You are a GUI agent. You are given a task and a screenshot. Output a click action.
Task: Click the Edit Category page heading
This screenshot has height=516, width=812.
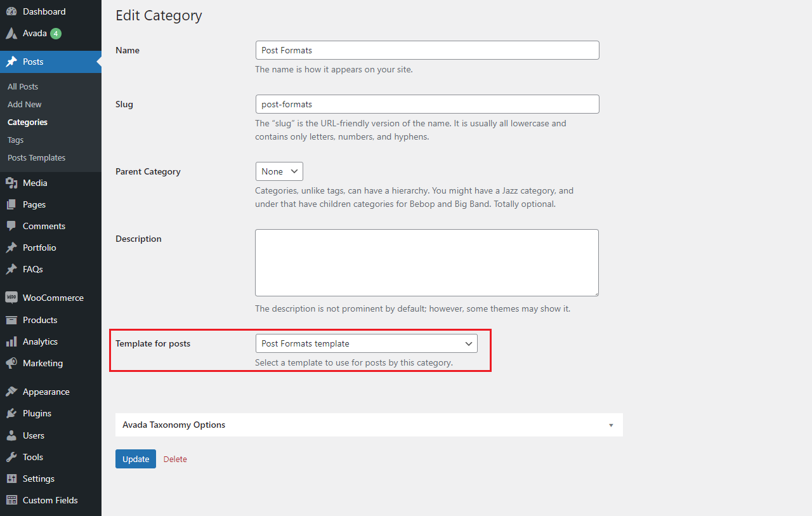(x=159, y=16)
